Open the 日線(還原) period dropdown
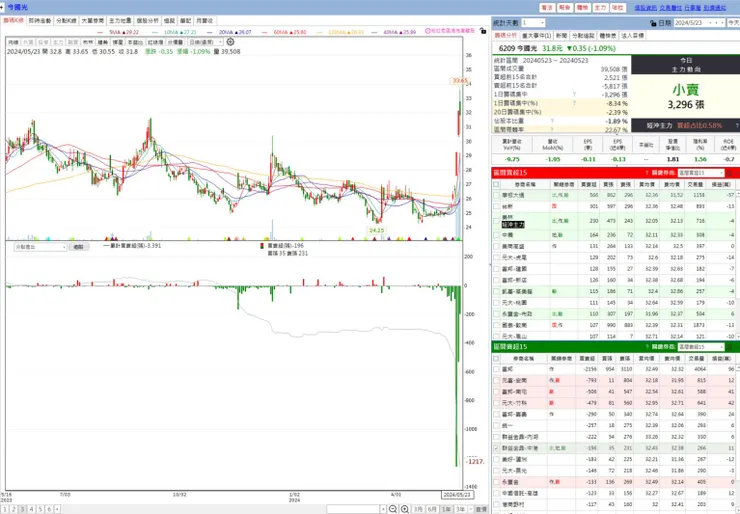The image size is (740, 514). tap(205, 42)
